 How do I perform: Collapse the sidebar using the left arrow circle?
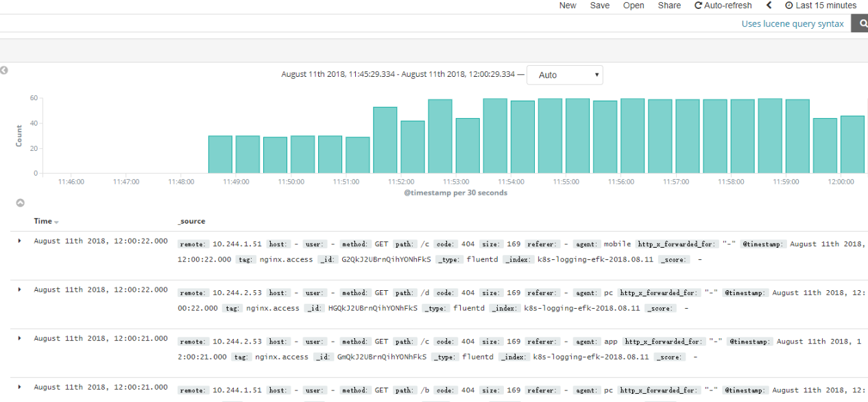[4, 70]
